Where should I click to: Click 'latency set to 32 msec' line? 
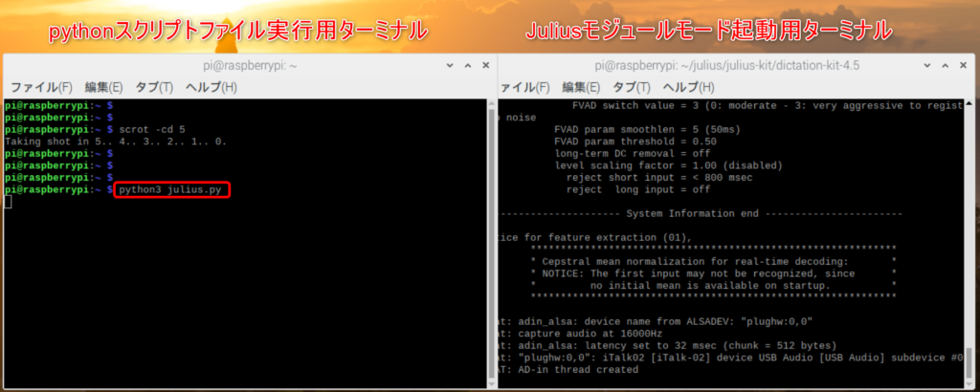click(678, 345)
